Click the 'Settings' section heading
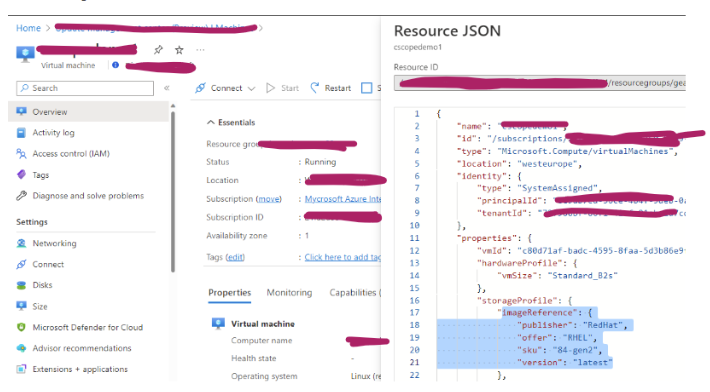This screenshot has width=710, height=392. pyautogui.click(x=32, y=222)
